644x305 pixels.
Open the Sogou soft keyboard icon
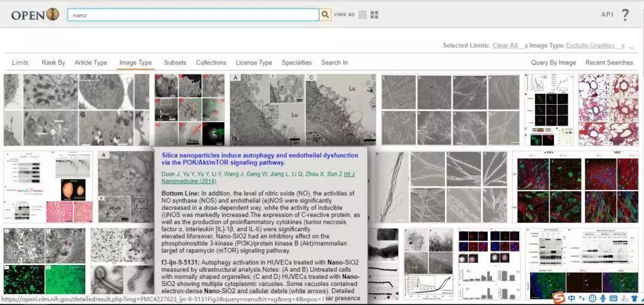click(x=614, y=298)
